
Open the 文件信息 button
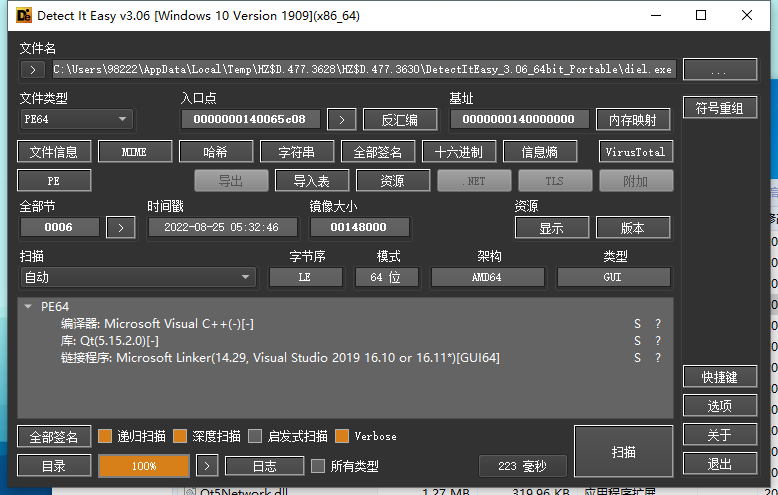[x=54, y=152]
